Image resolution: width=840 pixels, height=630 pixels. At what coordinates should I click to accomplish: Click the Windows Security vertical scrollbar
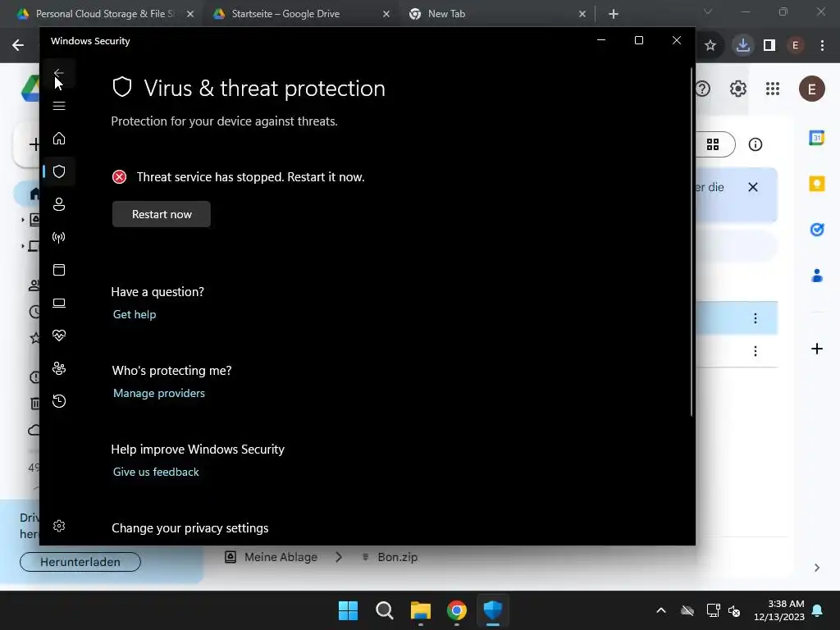pyautogui.click(x=691, y=241)
